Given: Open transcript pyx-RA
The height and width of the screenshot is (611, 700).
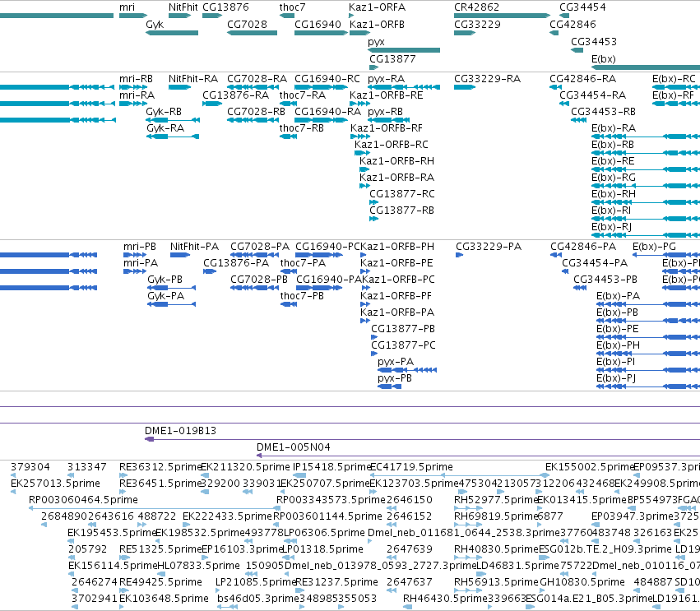Looking at the screenshot, I should click(386, 79).
